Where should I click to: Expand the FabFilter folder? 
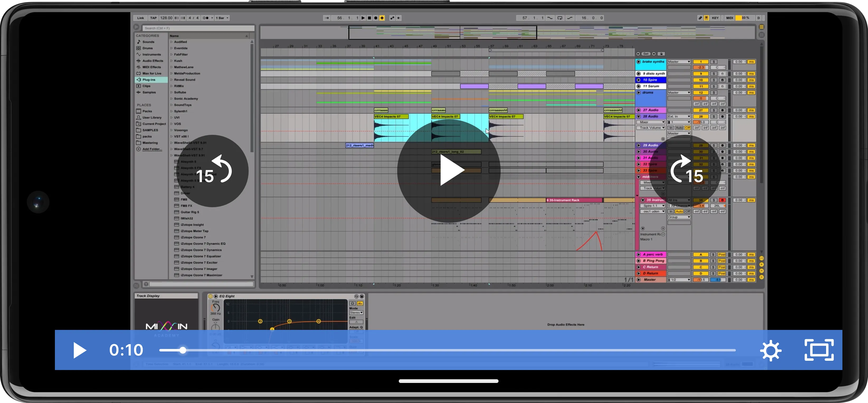(x=172, y=55)
